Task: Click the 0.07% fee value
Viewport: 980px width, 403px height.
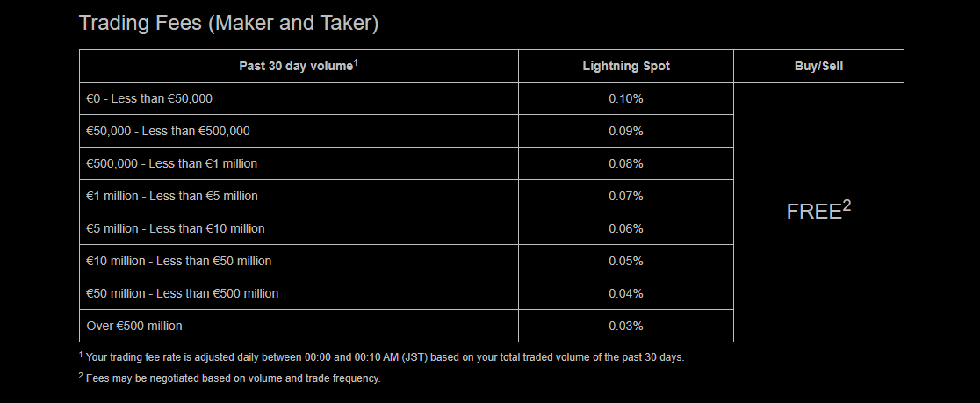Action: pos(625,196)
